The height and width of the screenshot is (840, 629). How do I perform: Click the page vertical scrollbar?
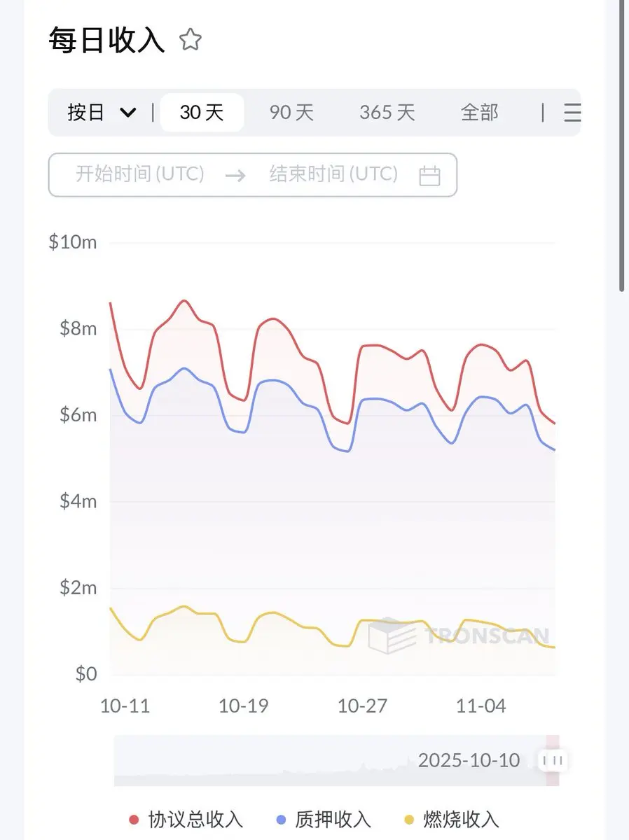pos(621,146)
